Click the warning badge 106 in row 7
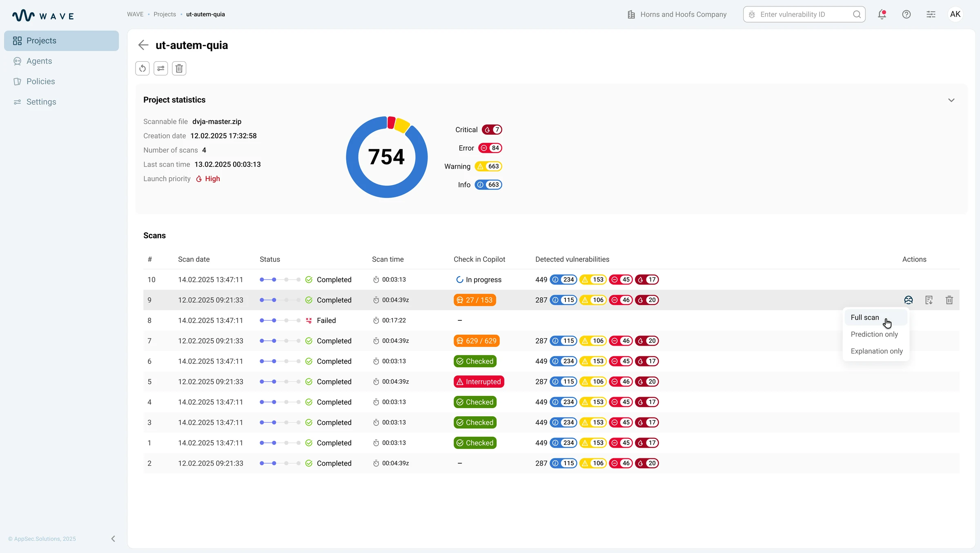 click(593, 341)
